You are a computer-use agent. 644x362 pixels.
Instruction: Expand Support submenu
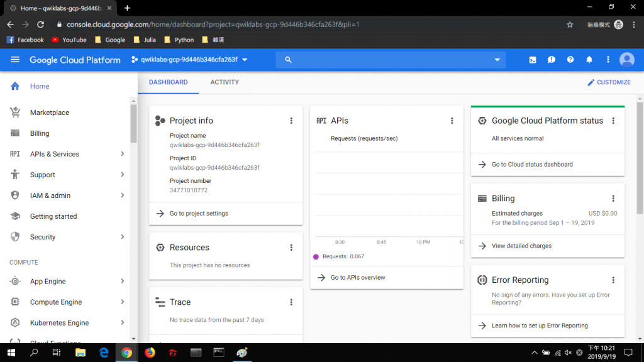123,175
